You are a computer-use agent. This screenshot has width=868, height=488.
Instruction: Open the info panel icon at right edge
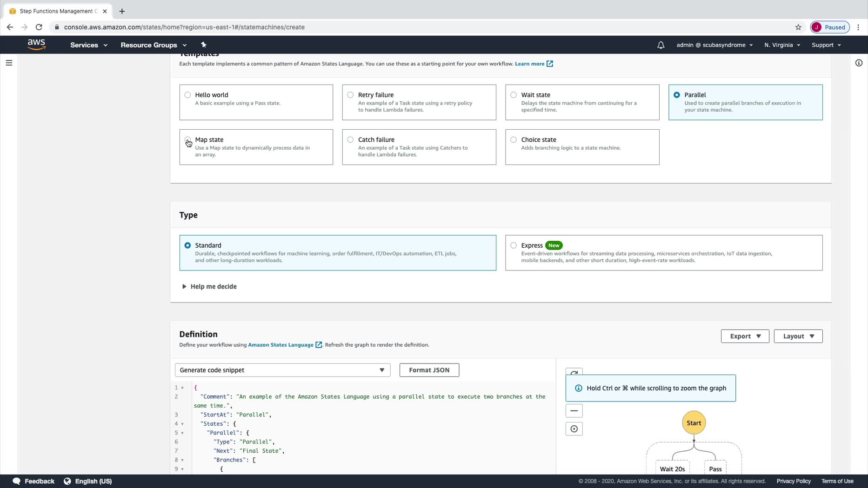pos(859,63)
